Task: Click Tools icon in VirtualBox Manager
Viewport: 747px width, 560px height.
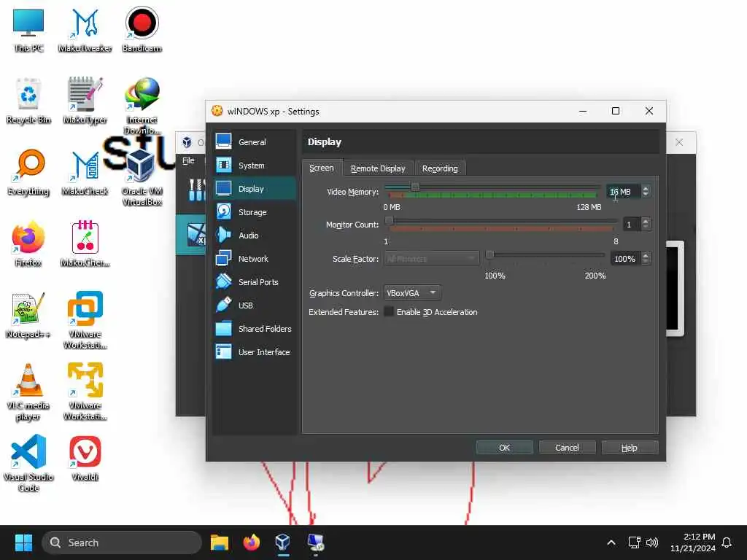Action: pos(196,190)
